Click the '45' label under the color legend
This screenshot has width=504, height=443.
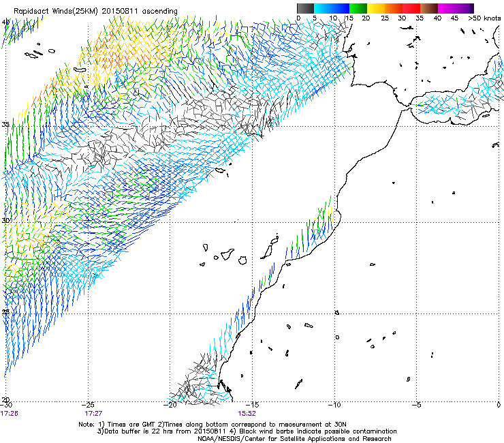pos(454,18)
